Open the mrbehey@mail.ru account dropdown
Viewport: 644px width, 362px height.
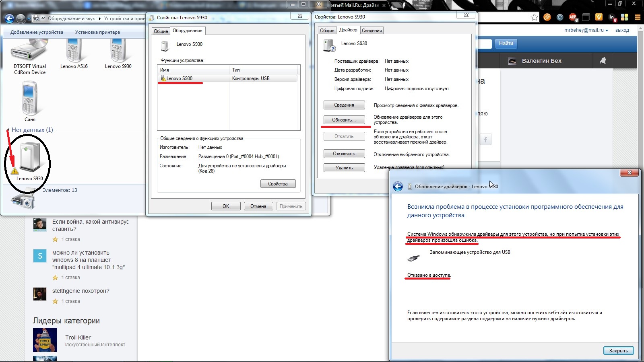(x=586, y=30)
